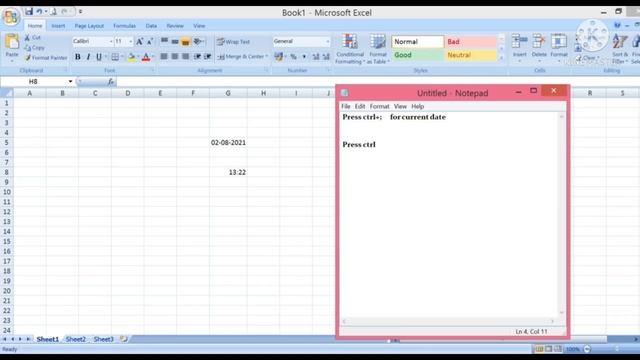Switch to the View ribbon tab
This screenshot has width=640, height=360.
click(199, 26)
